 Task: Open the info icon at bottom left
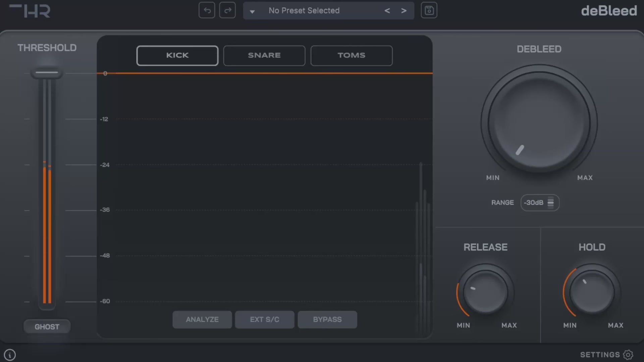[10, 355]
